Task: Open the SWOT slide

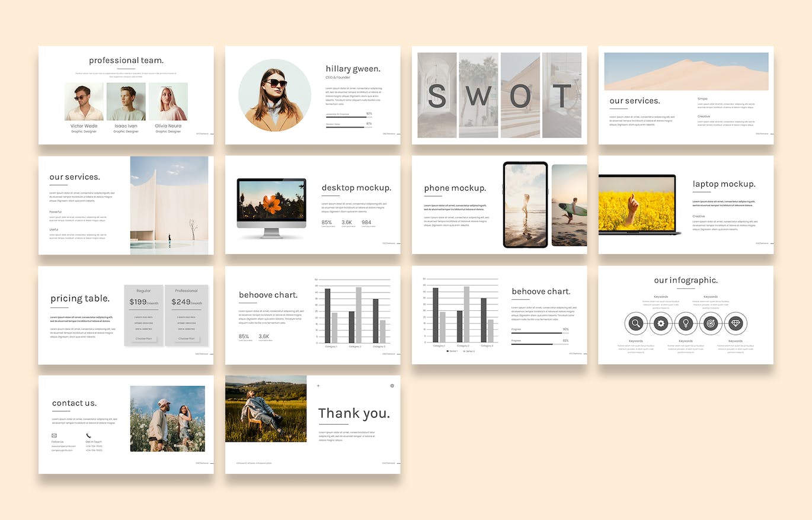Action: [499, 95]
